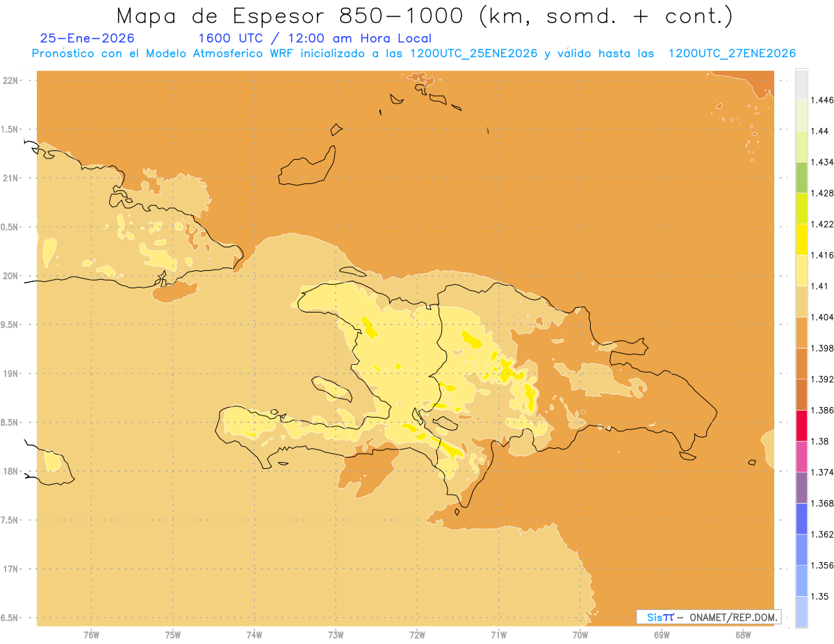Click the 1.44 colorbar value
The width and height of the screenshot is (834, 644).
coord(819,131)
